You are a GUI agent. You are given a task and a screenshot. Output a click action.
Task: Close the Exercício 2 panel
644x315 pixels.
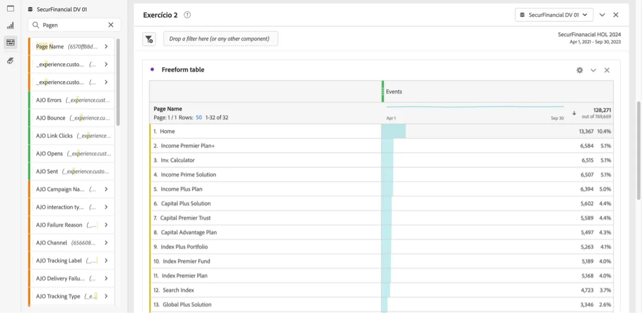(616, 15)
